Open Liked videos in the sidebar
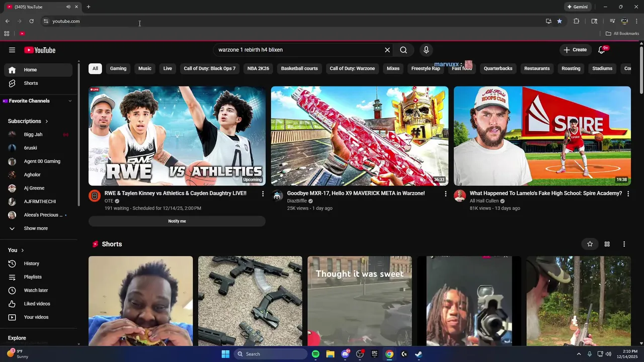This screenshot has width=644, height=362. [38, 304]
